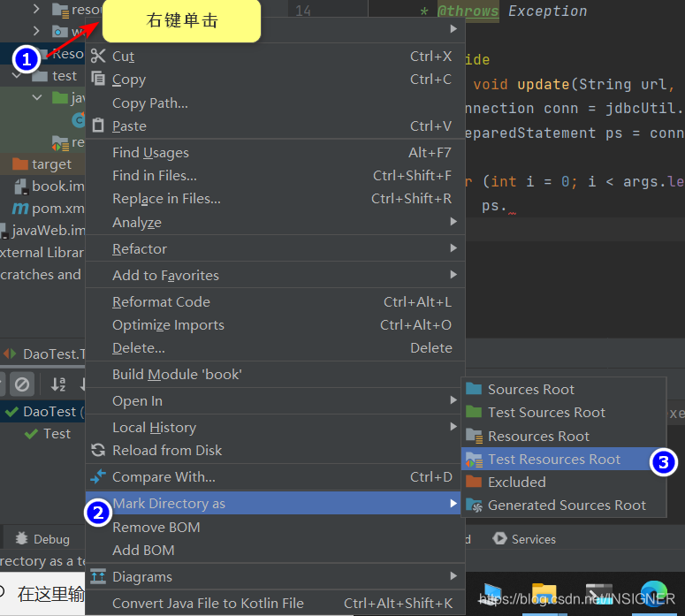The height and width of the screenshot is (616, 685).
Task: Open File Explorer from taskbar
Action: tap(544, 595)
